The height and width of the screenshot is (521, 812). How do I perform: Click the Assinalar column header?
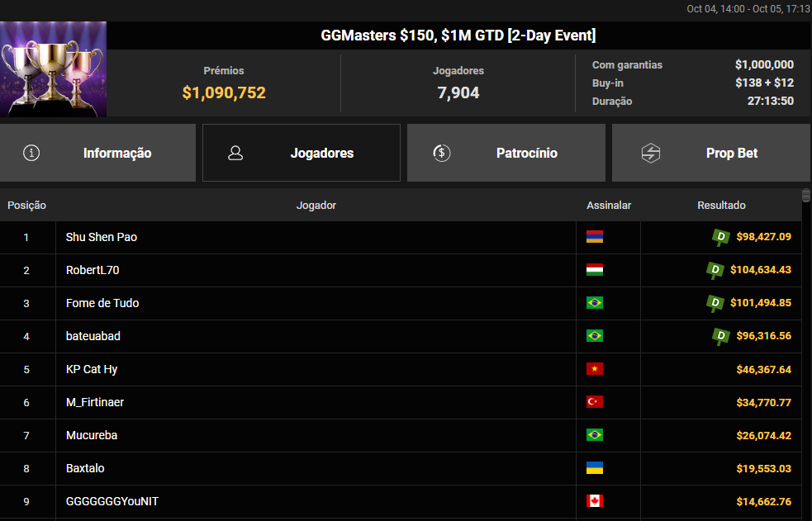(x=609, y=206)
